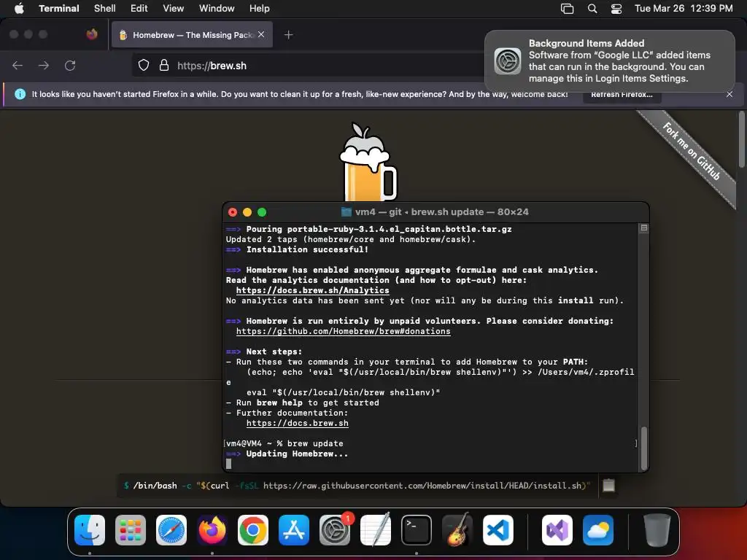Open the Edit menu
This screenshot has width=747, height=560.
click(139, 9)
